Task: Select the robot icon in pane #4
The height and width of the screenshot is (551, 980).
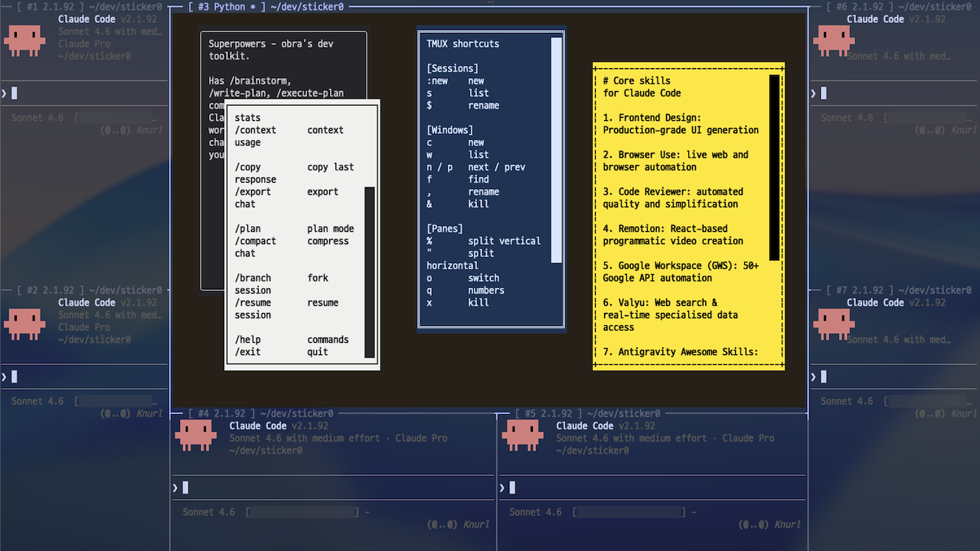Action: 196,434
